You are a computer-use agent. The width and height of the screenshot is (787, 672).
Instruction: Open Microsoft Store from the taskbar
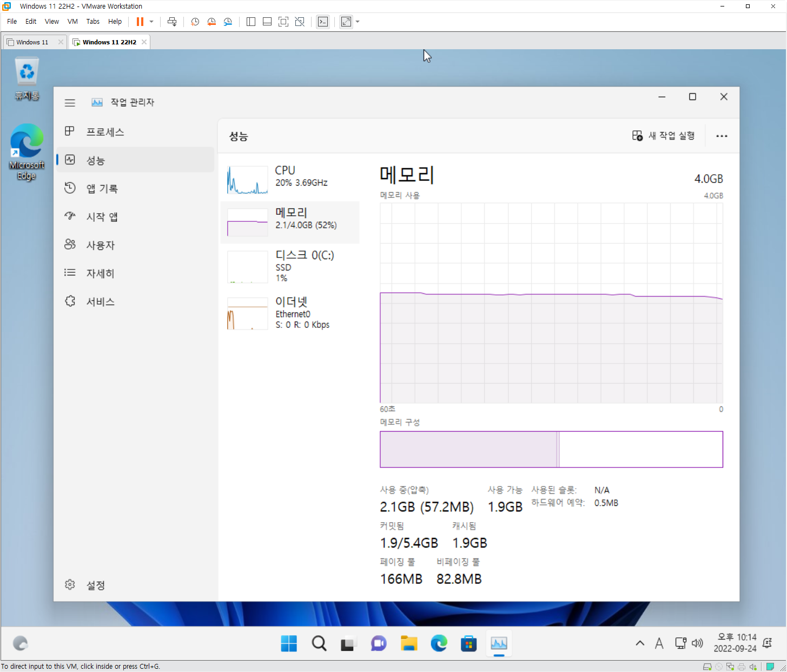(468, 643)
